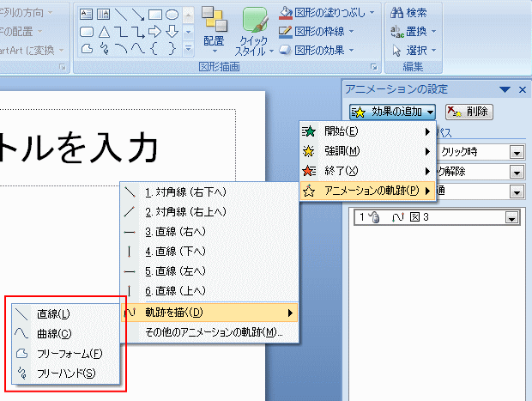Select the vertical text box shape
Viewport: 532px width, 401px height.
103,15
